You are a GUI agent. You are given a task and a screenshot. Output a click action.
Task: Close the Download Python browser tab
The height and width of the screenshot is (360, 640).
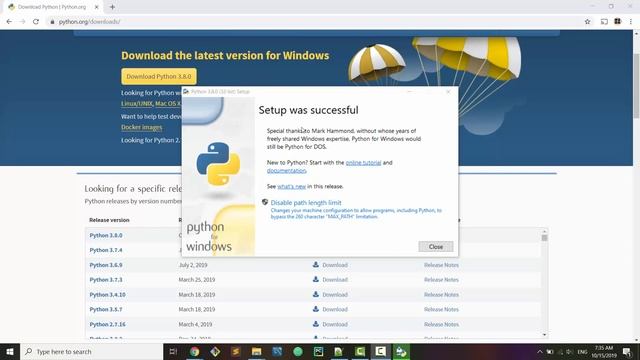(97, 7)
